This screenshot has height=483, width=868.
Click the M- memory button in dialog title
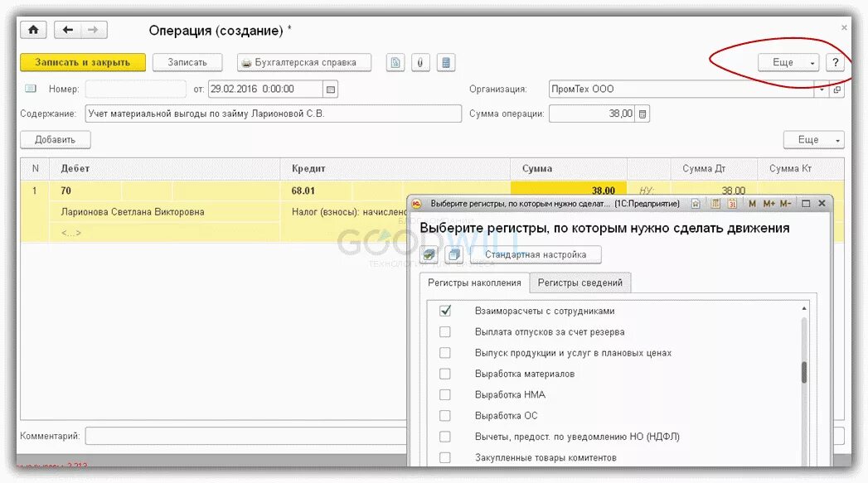785,204
